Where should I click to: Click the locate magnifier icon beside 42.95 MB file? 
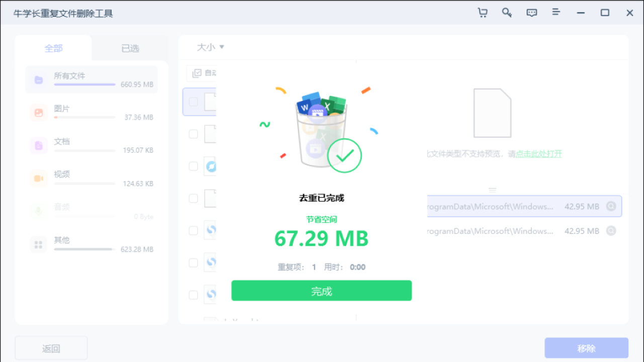[611, 206]
